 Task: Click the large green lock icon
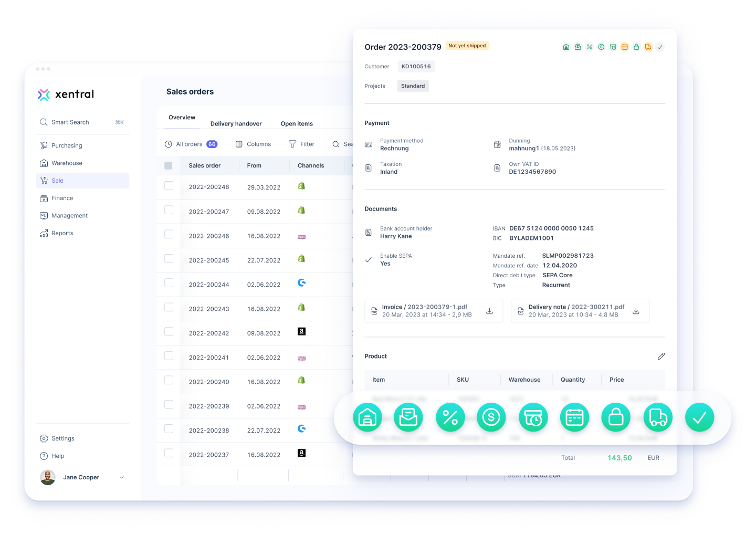point(616,417)
